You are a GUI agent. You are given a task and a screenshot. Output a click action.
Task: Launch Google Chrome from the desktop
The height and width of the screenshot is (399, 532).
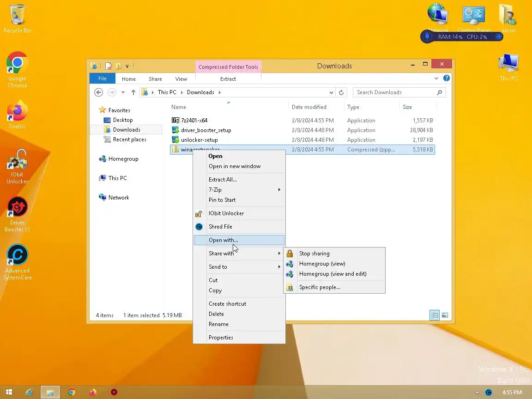click(17, 70)
